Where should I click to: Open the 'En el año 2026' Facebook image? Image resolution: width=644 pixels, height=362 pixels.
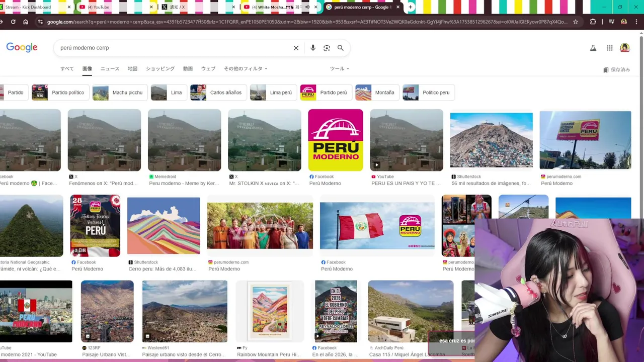(336, 311)
